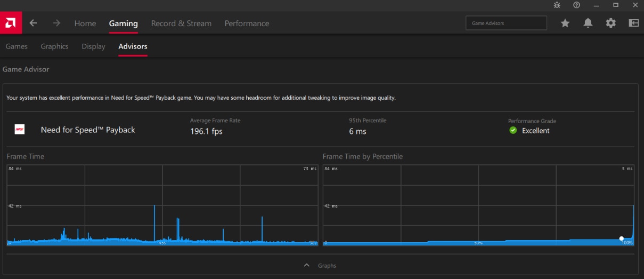
Task: Open favorites star icon
Action: click(565, 23)
